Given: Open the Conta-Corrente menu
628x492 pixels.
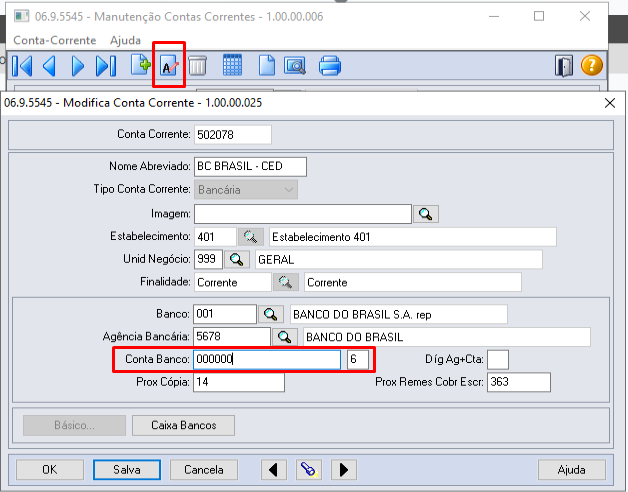Looking at the screenshot, I should pos(55,40).
